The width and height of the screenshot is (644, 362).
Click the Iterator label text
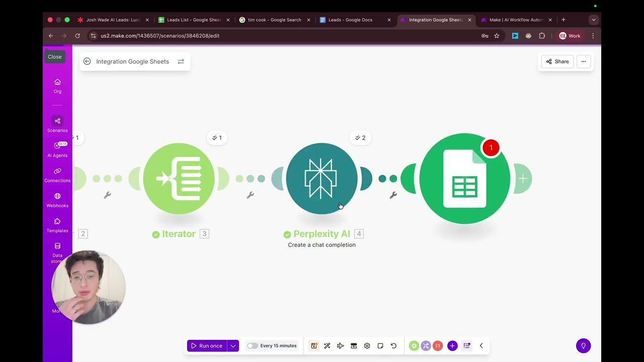point(178,234)
